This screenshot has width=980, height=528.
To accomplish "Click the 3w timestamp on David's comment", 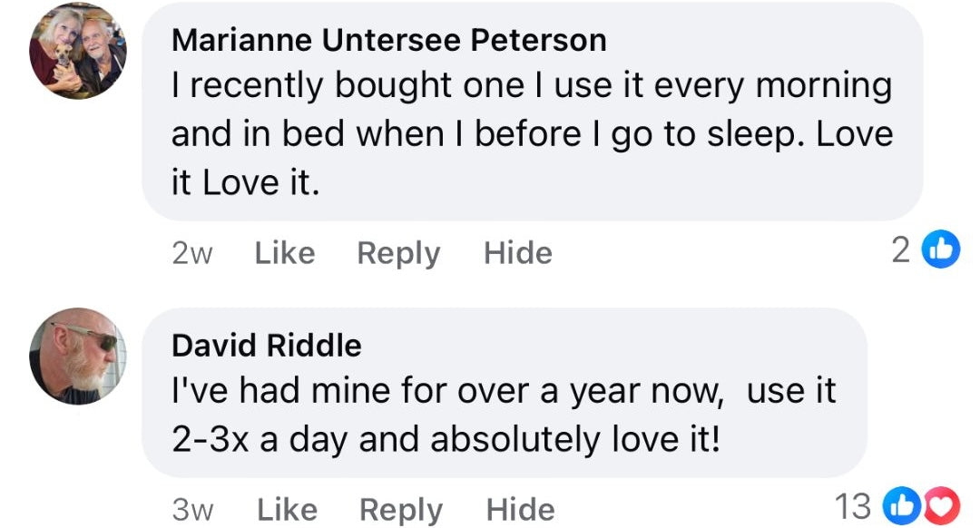I will tap(192, 509).
